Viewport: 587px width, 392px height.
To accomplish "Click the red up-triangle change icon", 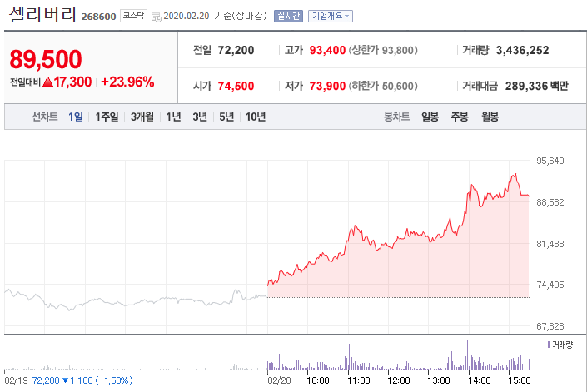I will point(47,82).
